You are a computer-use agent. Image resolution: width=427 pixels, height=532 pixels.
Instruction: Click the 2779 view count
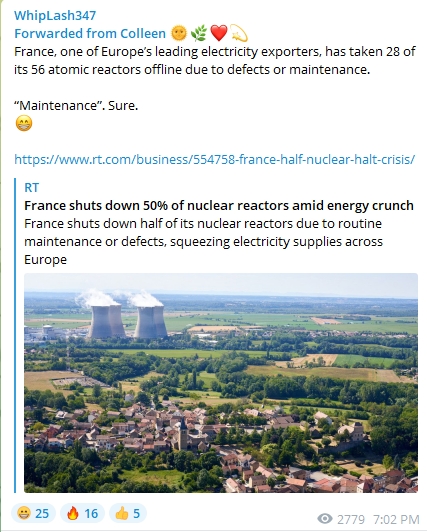351,519
